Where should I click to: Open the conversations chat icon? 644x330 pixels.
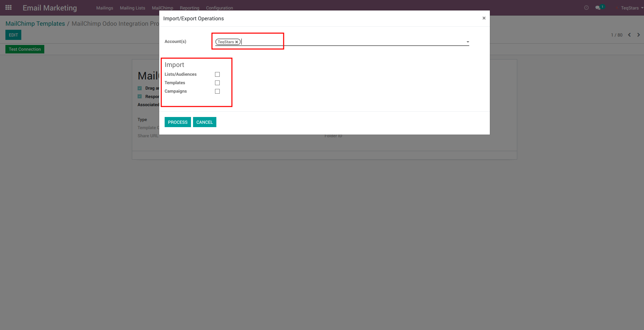(598, 8)
